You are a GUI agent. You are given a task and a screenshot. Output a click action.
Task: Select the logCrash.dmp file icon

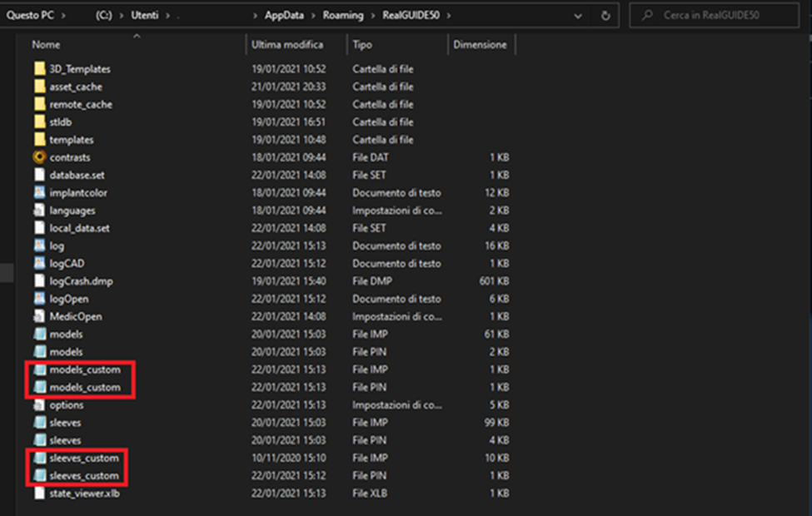[39, 281]
